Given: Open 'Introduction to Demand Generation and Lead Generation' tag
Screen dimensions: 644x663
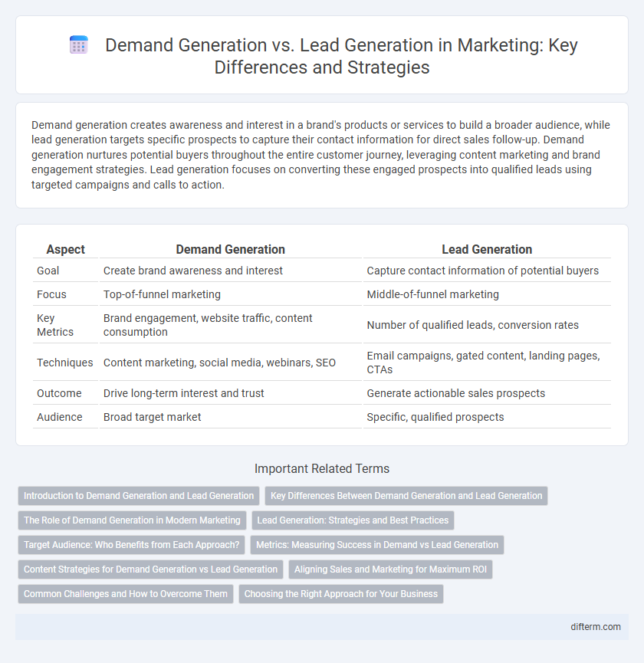Looking at the screenshot, I should click(139, 496).
